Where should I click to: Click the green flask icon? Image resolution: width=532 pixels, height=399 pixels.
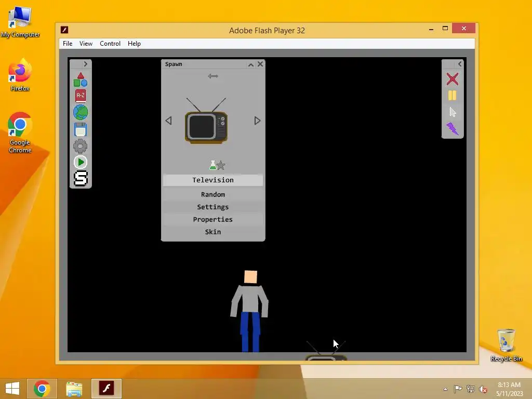click(212, 165)
